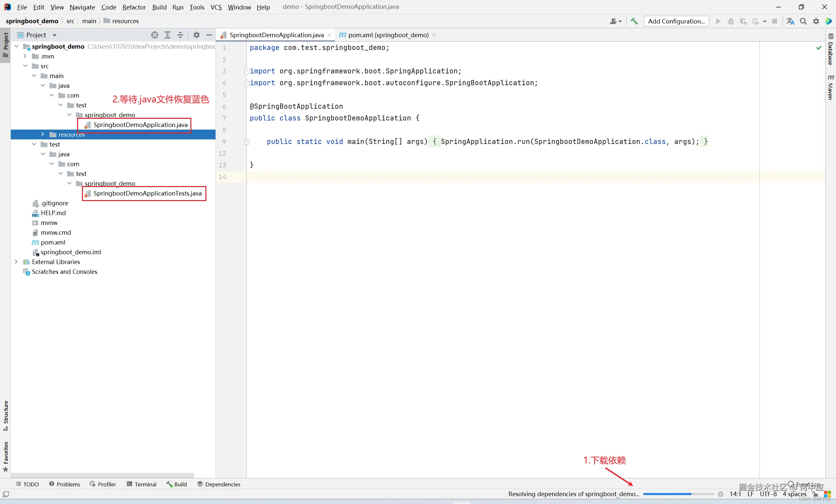
Task: Open the Refactor menu
Action: click(134, 7)
